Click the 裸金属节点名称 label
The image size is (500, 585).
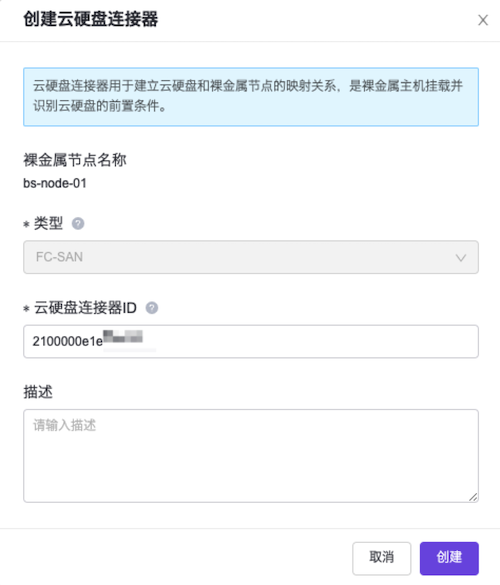[x=75, y=160]
